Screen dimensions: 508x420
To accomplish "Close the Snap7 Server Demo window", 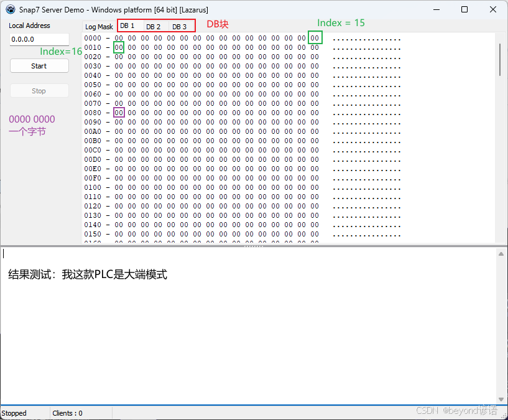I will tap(493, 9).
